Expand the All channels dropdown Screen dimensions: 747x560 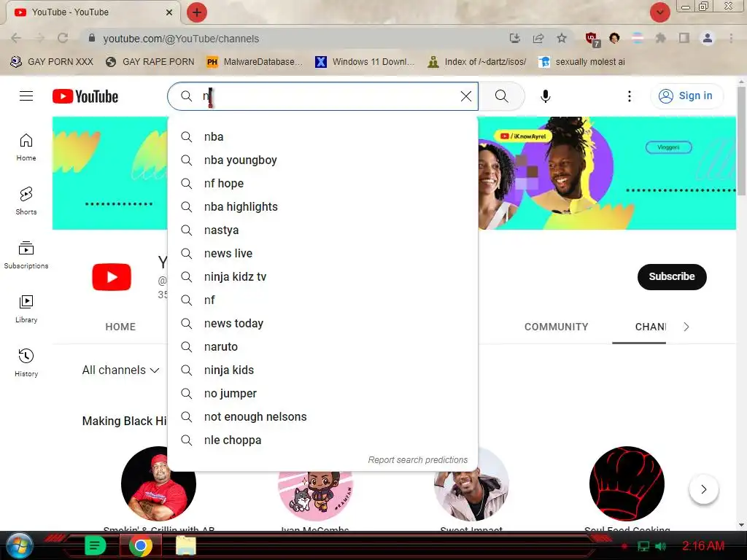coord(120,370)
